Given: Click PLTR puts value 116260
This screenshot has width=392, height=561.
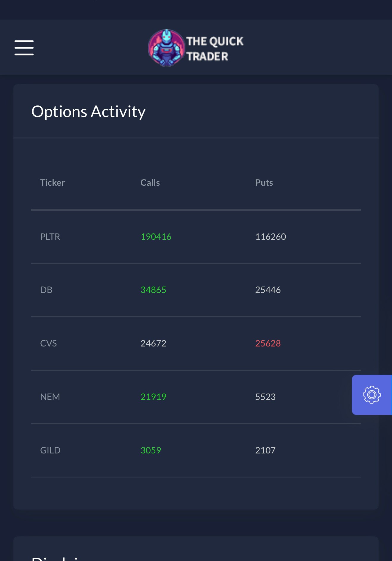Looking at the screenshot, I should coord(271,237).
